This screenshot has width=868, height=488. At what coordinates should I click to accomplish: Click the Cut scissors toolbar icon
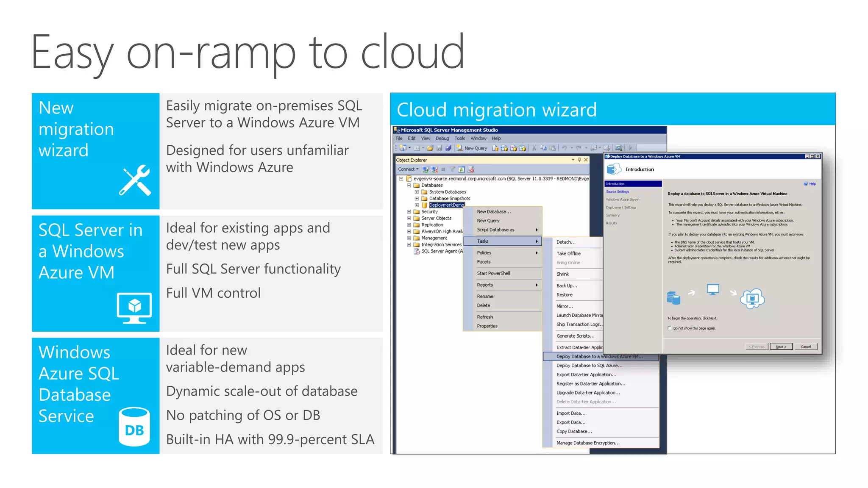[x=534, y=148]
